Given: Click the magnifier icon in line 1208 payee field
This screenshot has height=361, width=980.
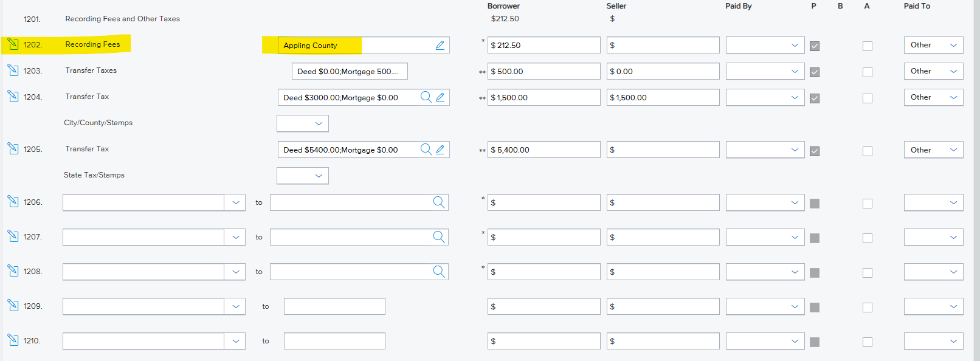Looking at the screenshot, I should (x=439, y=272).
